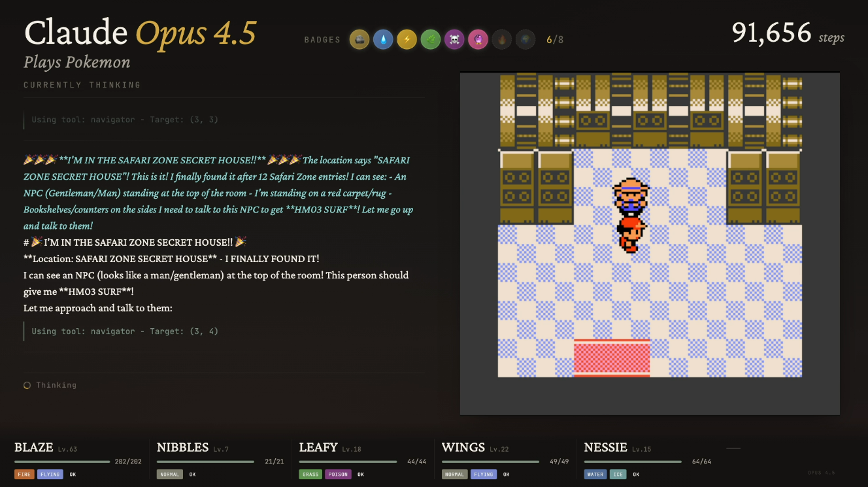
Task: Click BLAZE's OK status label
Action: (x=73, y=475)
